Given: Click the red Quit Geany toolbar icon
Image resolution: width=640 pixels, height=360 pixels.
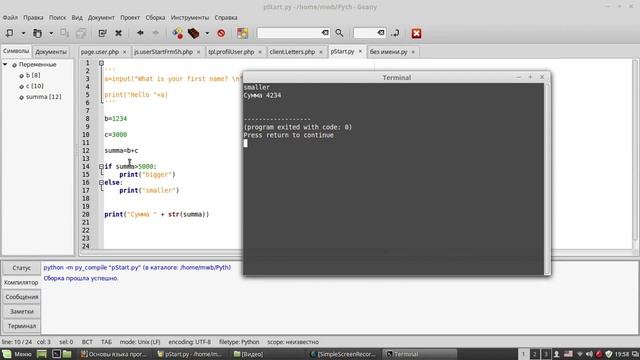Looking at the screenshot, I should pos(416,33).
